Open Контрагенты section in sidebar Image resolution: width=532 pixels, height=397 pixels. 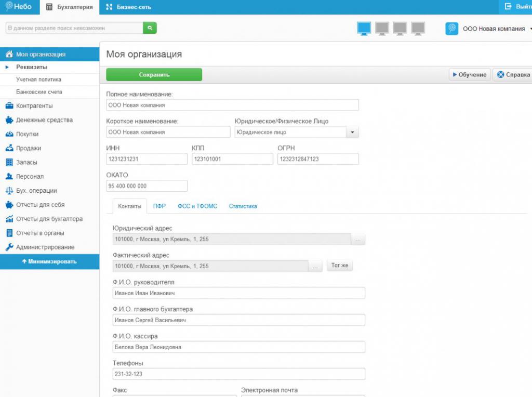tap(34, 106)
